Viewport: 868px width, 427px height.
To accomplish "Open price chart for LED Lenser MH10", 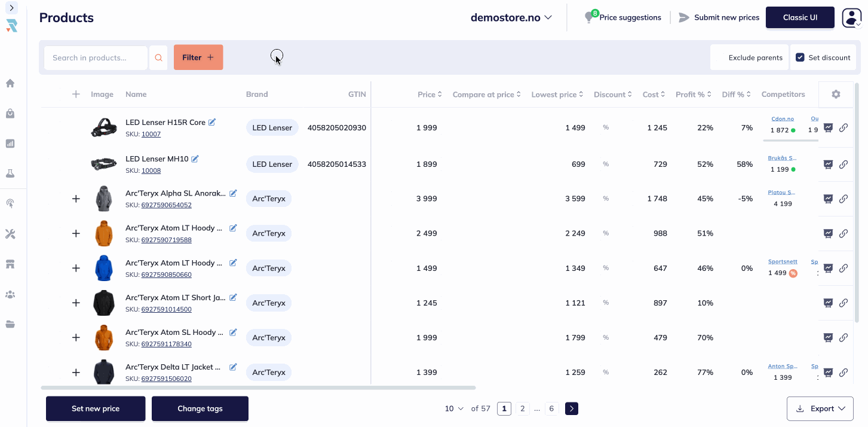I will pyautogui.click(x=828, y=164).
